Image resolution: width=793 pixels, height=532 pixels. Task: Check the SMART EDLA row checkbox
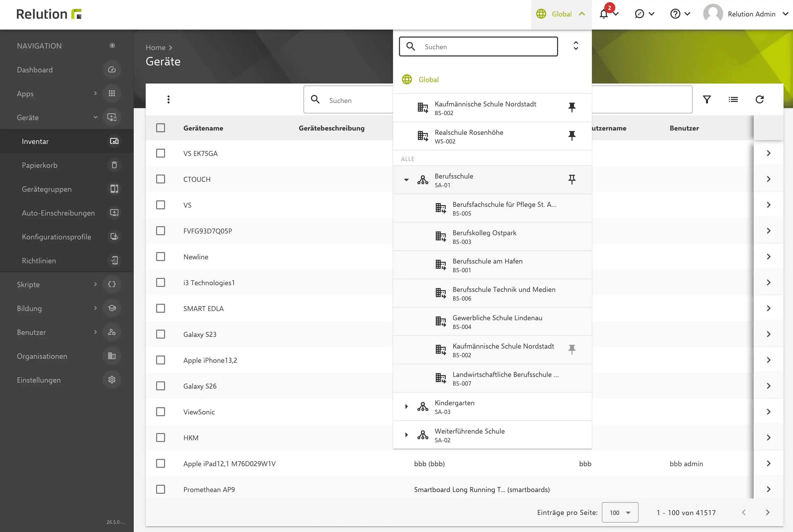coord(160,309)
